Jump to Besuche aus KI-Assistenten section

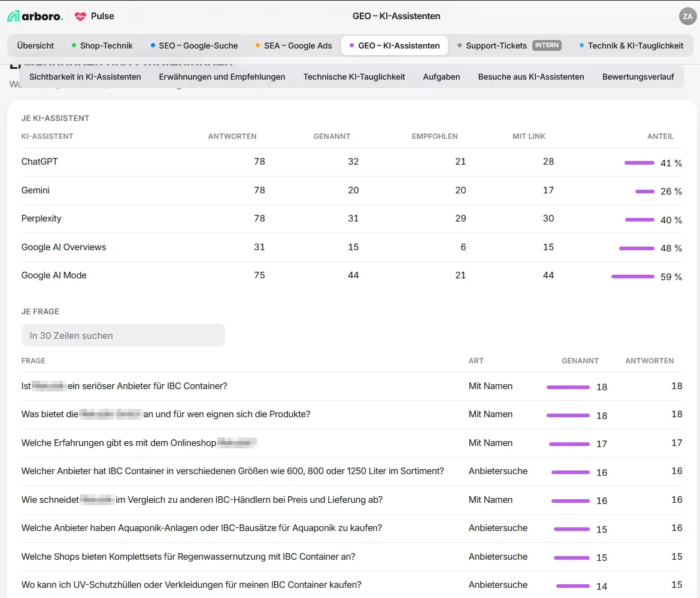531,77
